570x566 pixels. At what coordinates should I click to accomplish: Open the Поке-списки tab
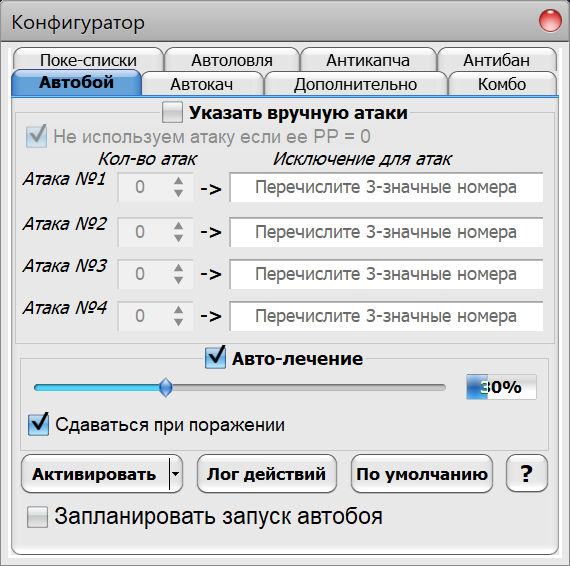coord(88,59)
